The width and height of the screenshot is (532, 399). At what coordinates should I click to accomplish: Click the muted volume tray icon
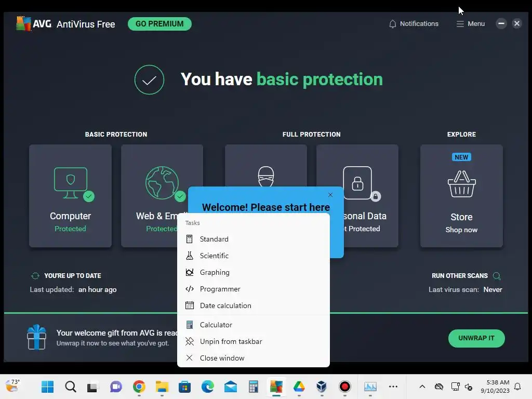[x=469, y=387]
